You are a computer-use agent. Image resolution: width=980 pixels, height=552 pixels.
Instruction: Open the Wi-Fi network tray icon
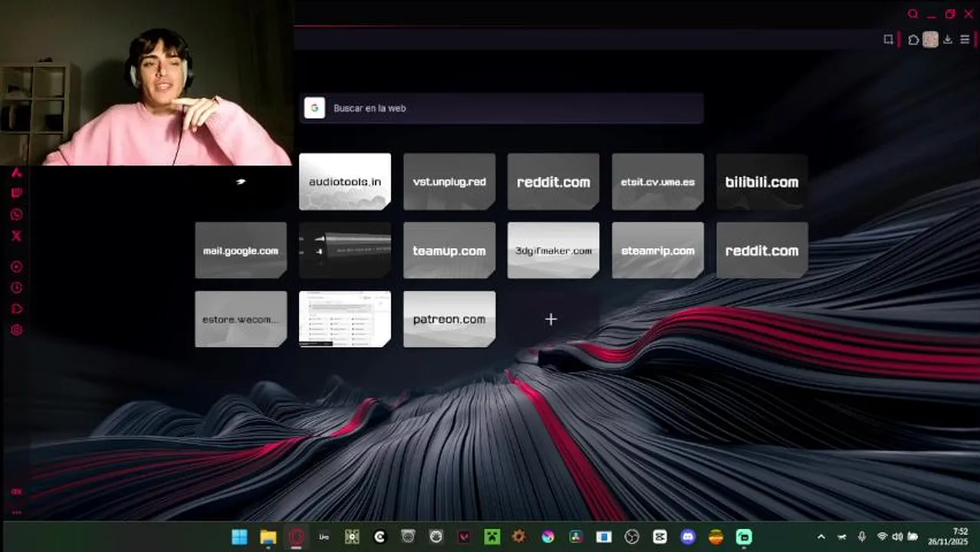pos(882,537)
